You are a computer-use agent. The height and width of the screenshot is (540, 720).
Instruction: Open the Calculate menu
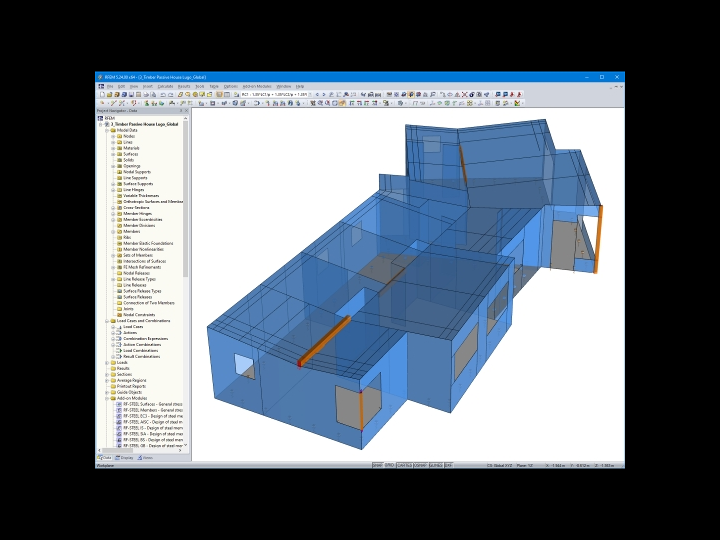[x=165, y=86]
